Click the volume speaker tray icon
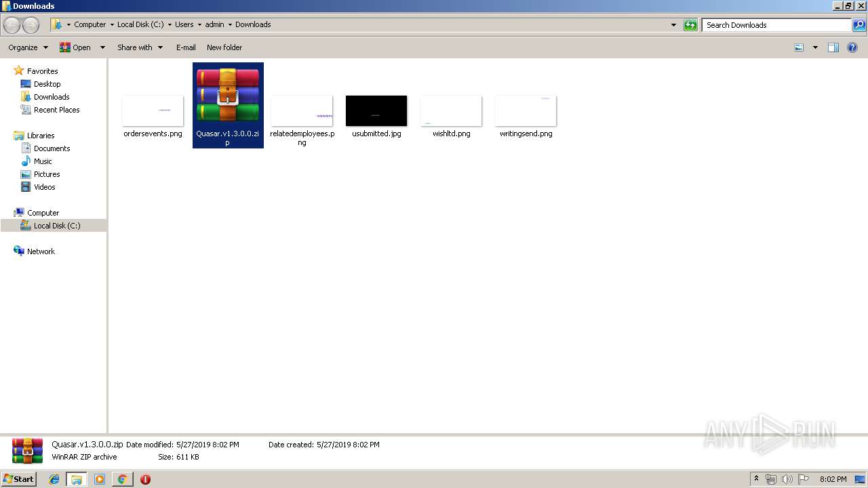 tap(787, 479)
